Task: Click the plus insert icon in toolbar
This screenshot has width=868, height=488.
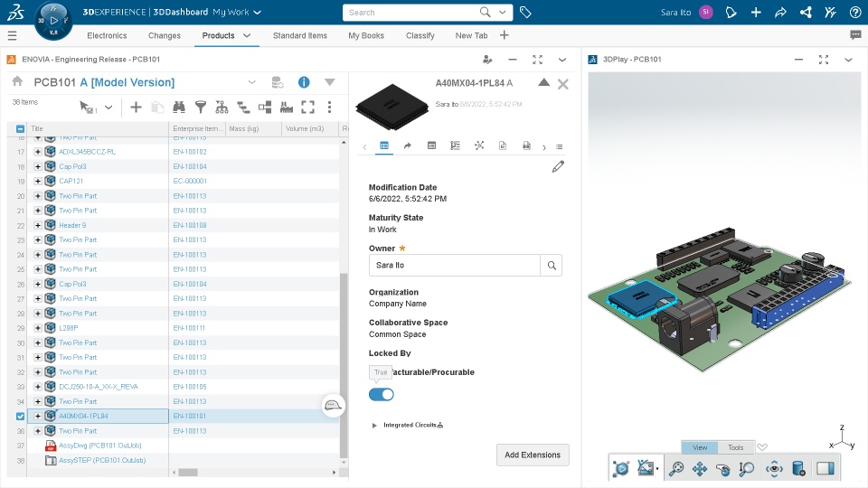Action: tap(136, 108)
